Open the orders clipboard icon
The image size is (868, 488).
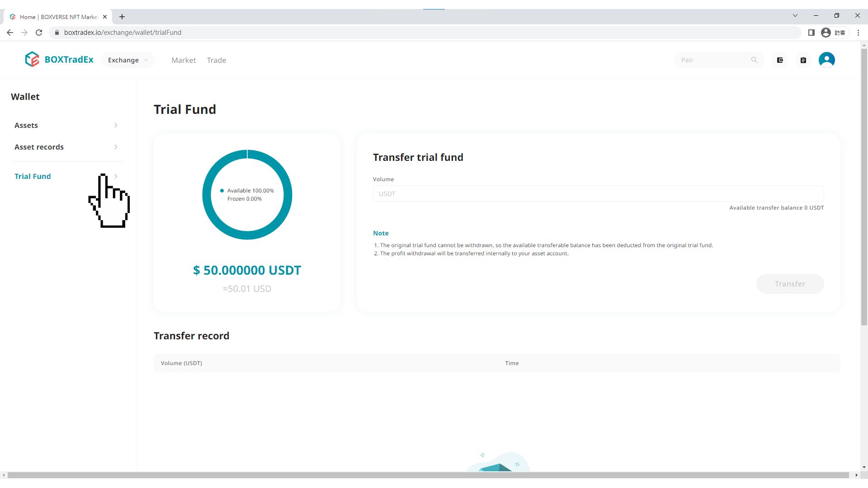[x=803, y=60]
